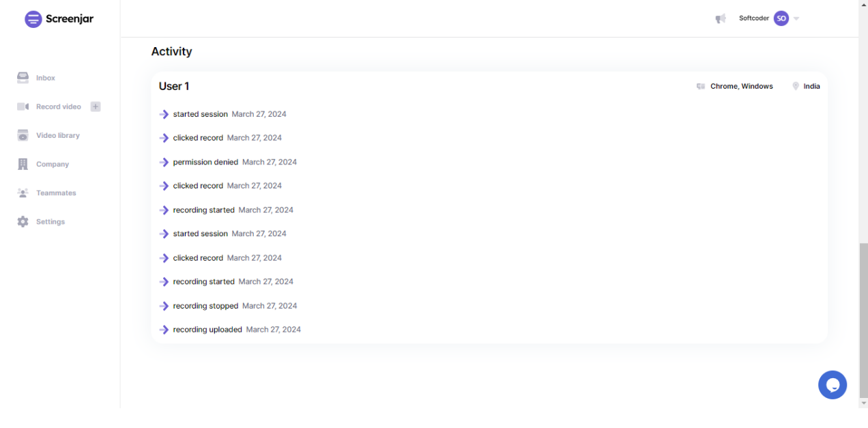Click the page vertical scrollbar thumb
The height and width of the screenshot is (428, 868).
click(863, 317)
